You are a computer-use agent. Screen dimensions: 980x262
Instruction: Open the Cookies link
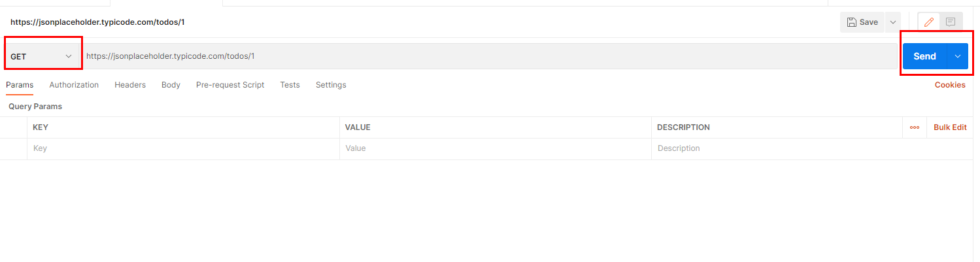pos(950,85)
